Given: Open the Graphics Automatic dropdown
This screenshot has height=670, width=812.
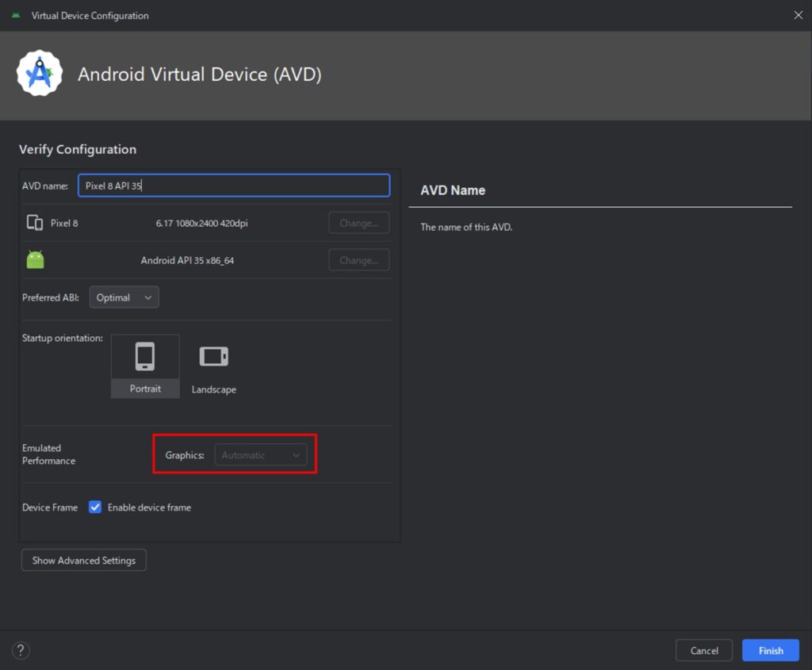Looking at the screenshot, I should (260, 455).
